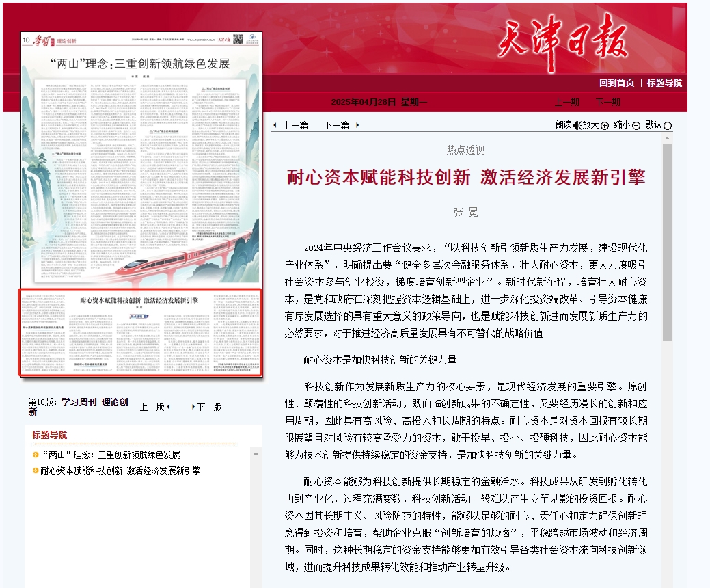This screenshot has height=588, width=710.
Task: Click the QR code on page thumbnail
Action: [x=238, y=40]
